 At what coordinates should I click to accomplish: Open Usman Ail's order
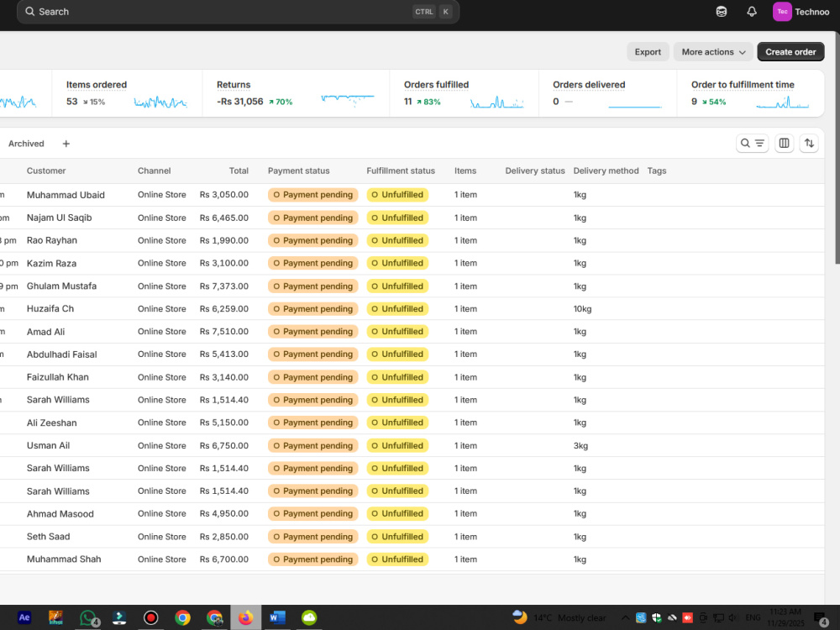point(412,445)
